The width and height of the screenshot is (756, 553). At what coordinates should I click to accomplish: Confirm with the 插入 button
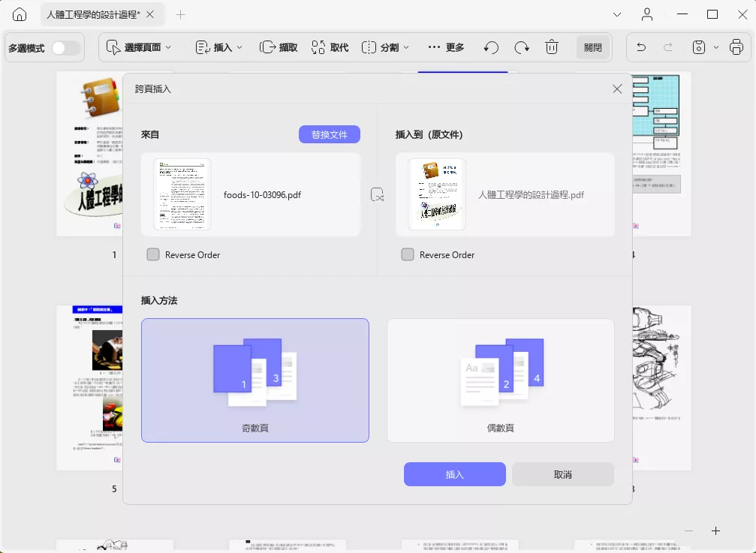click(455, 474)
